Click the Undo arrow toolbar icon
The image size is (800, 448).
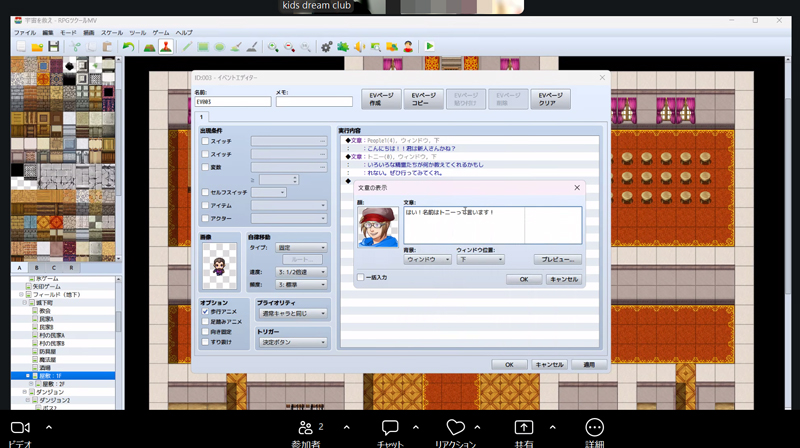128,47
